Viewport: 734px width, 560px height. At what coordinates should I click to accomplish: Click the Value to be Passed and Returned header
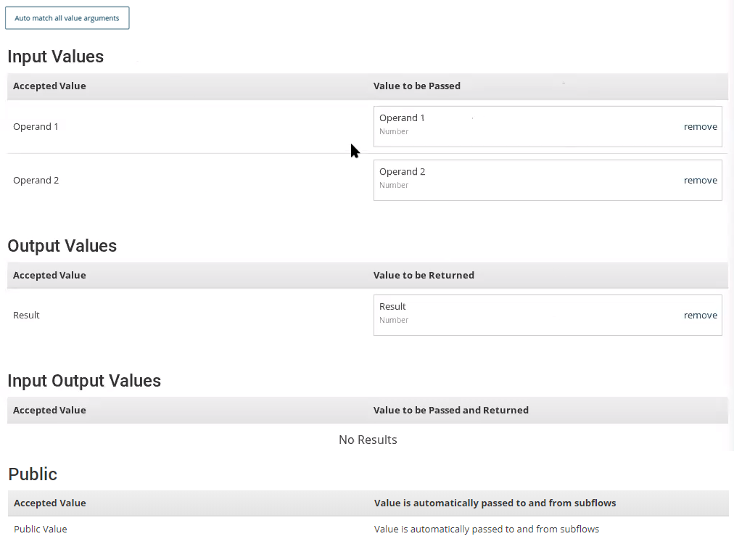click(450, 410)
